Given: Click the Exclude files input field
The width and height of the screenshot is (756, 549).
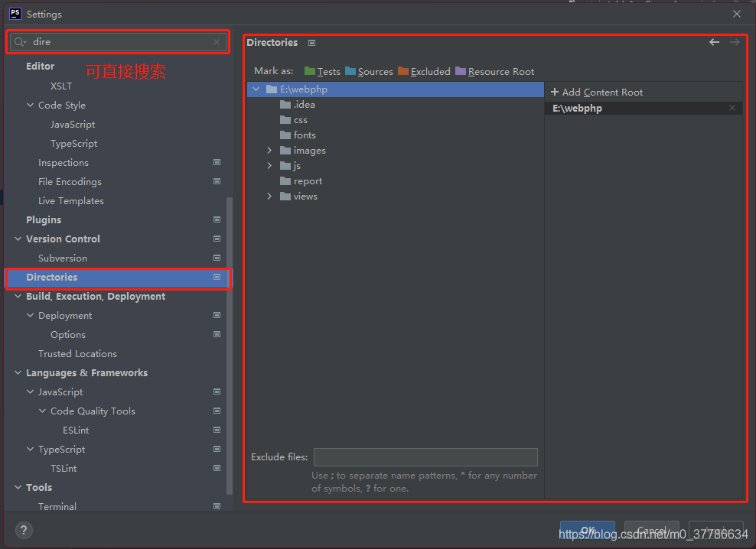Looking at the screenshot, I should click(x=425, y=457).
